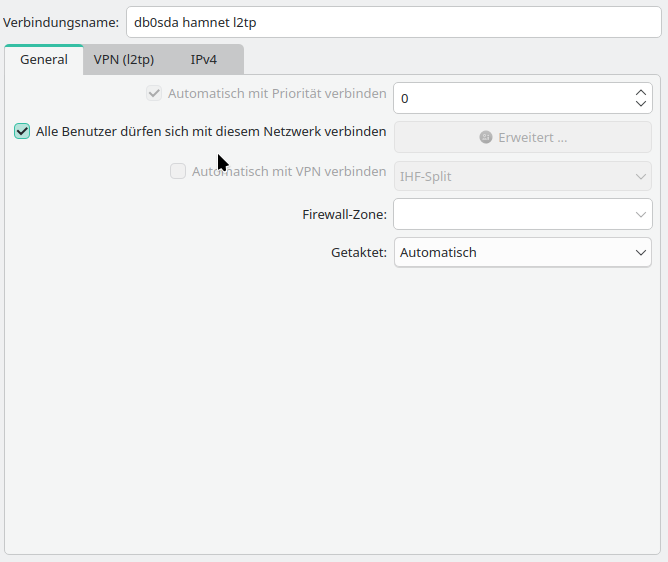Toggle 'Automatisch mit Priorität verbinden' checkbox
668x562 pixels.
click(x=154, y=94)
